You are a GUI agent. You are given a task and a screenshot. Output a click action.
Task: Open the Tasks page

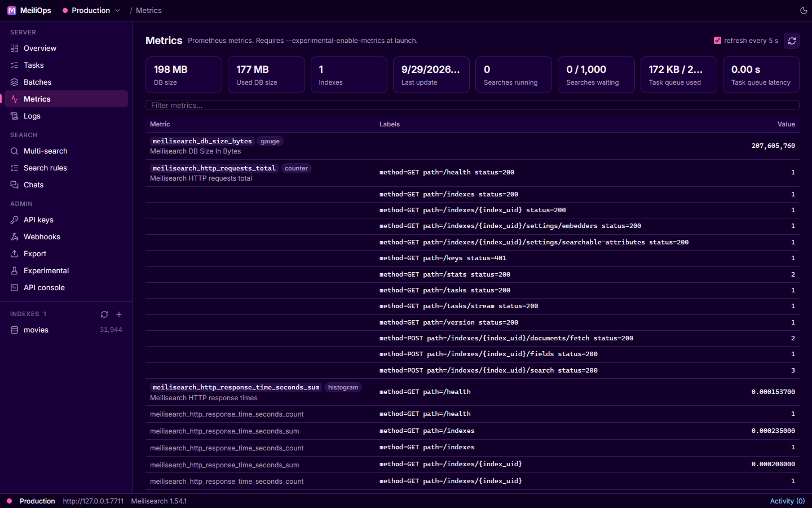pos(66,65)
